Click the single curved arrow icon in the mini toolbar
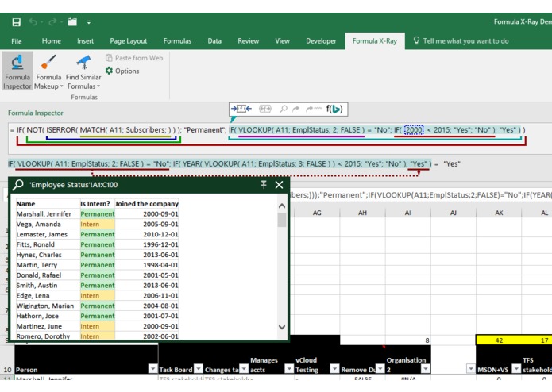The image size is (552, 392). tap(295, 109)
